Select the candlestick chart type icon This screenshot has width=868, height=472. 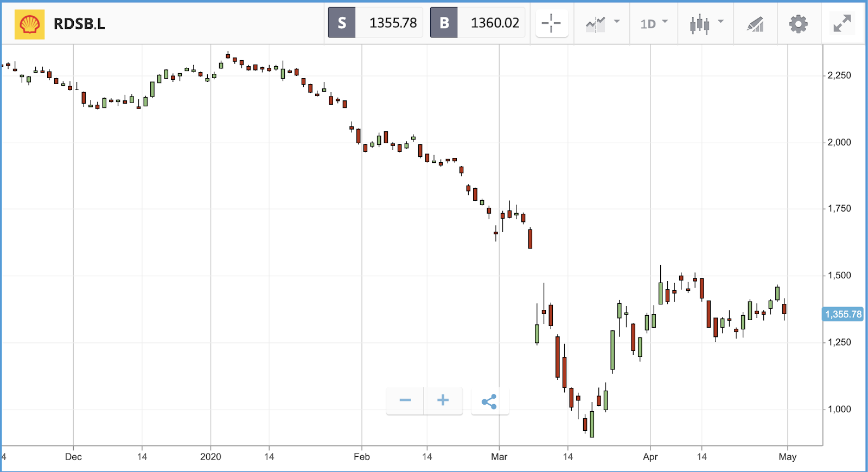[x=699, y=24]
